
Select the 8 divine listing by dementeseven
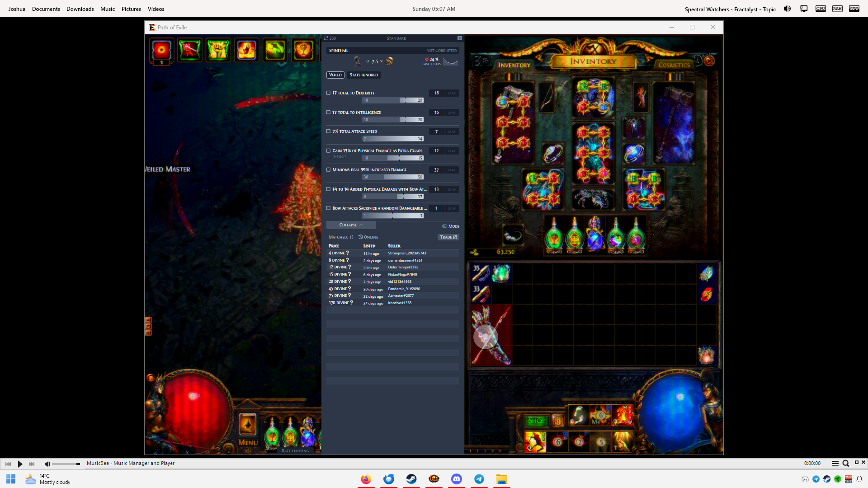(x=392, y=260)
